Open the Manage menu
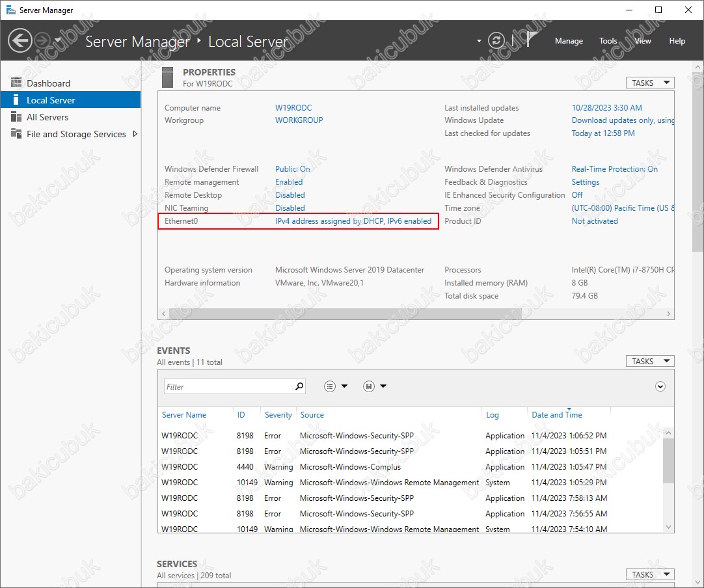This screenshot has width=704, height=588. tap(569, 41)
